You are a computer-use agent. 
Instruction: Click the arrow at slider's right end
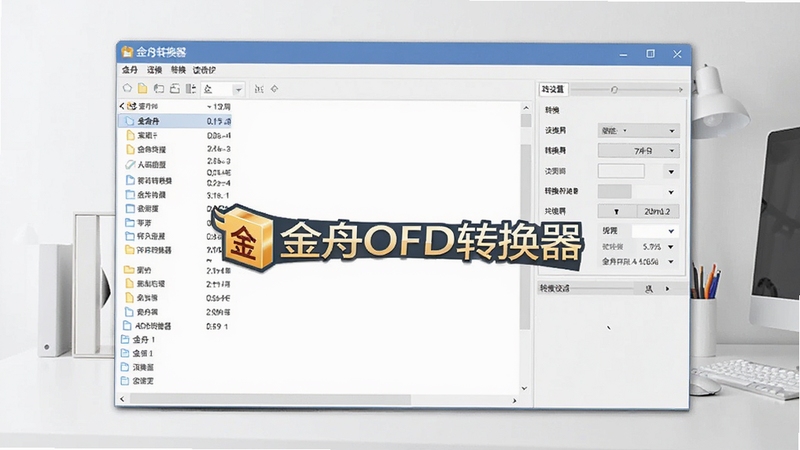680,90
